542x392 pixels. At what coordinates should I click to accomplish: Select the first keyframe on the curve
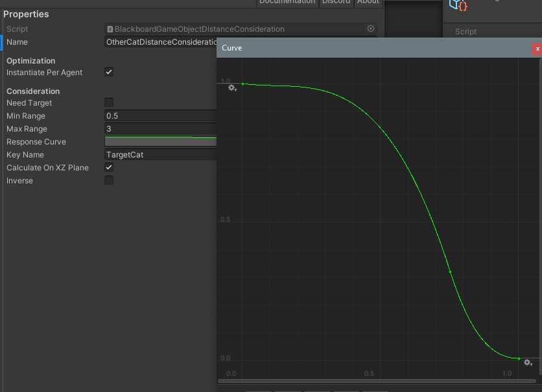coord(243,84)
